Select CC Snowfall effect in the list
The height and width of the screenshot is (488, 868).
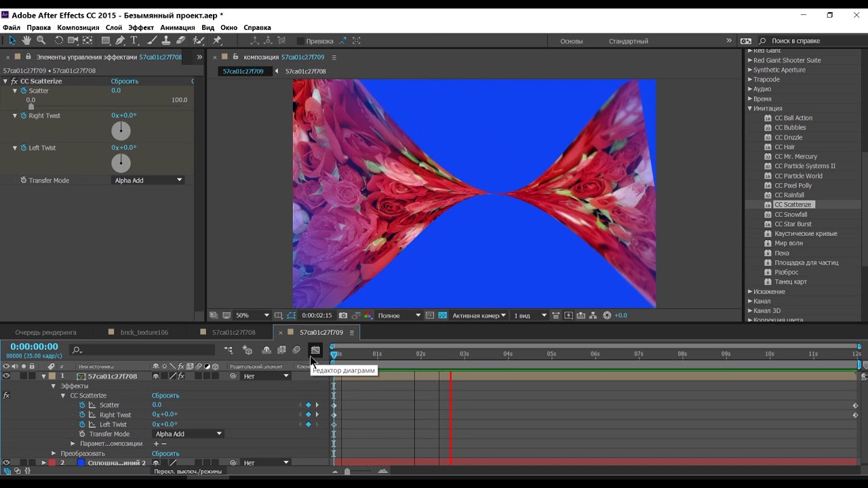pos(791,214)
